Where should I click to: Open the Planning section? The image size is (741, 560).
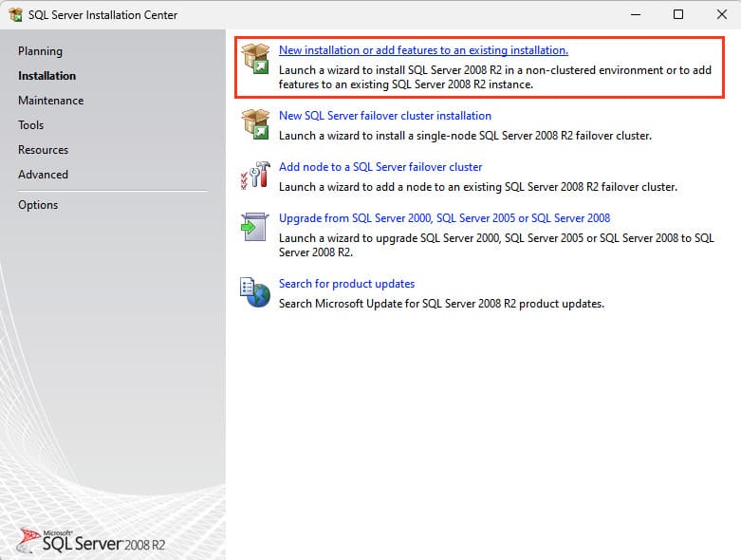(40, 51)
